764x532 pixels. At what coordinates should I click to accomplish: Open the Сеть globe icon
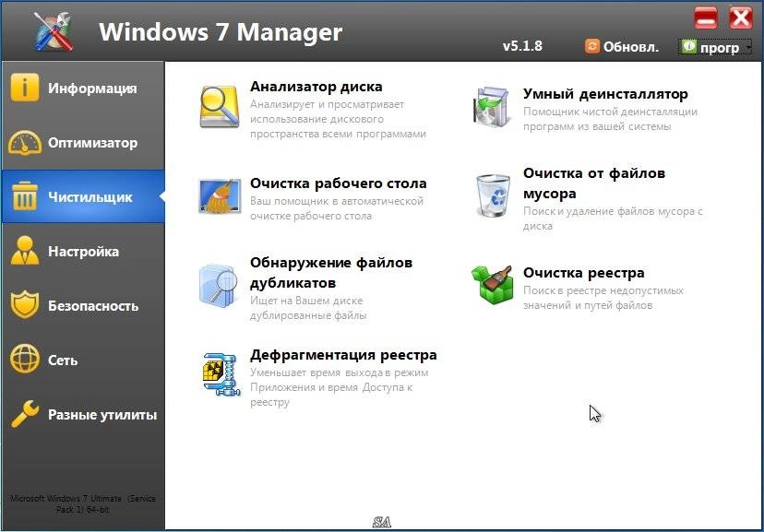24,359
